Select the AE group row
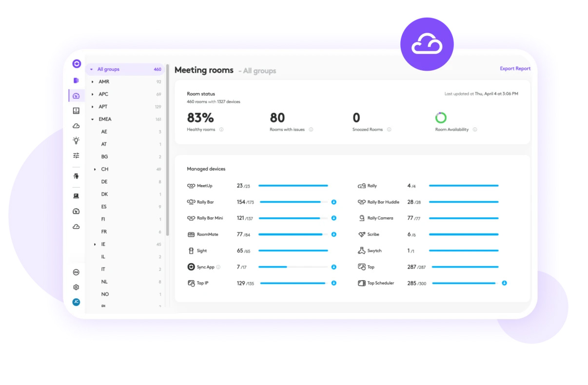588x385 pixels. tap(126, 132)
